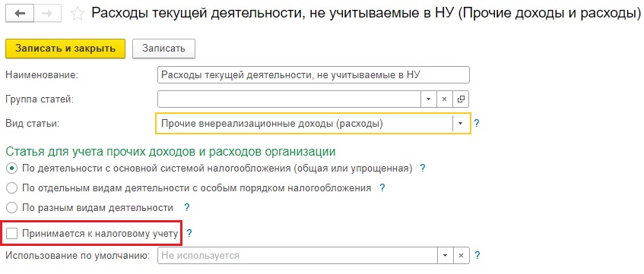The image size is (644, 274).
Task: Show hint for Принимается к налоговому учету
Action: 189,234
